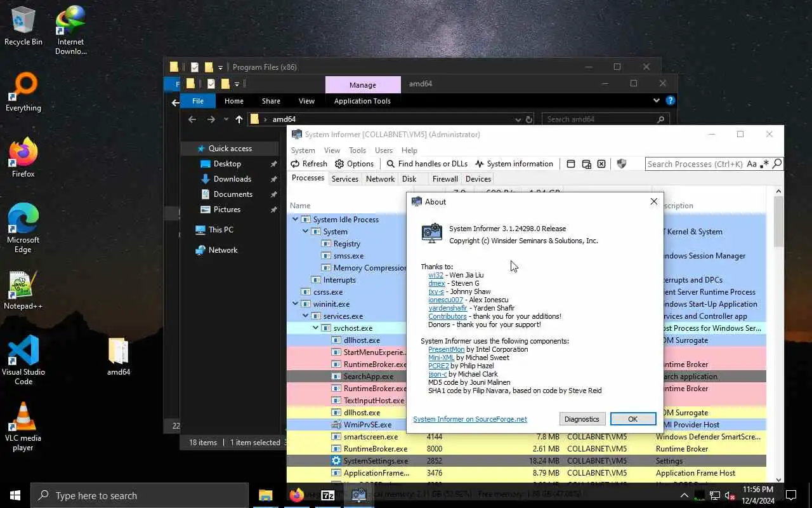The image size is (812, 508).
Task: Open the amd64 address bar history dropdown
Action: pyautogui.click(x=518, y=119)
